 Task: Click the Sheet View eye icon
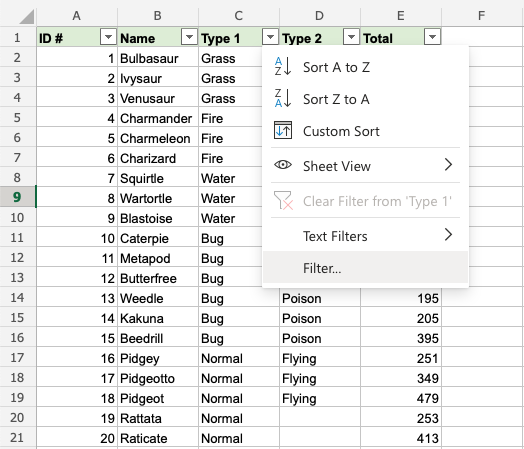pos(283,165)
